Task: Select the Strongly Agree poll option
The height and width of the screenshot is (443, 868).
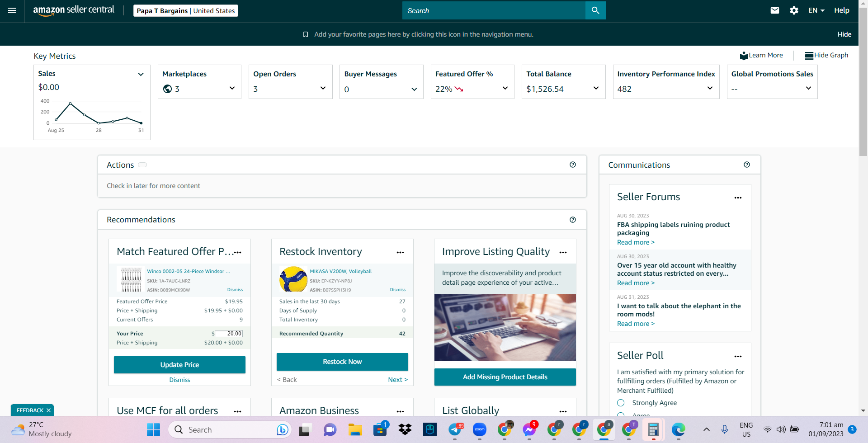Action: [x=621, y=403]
